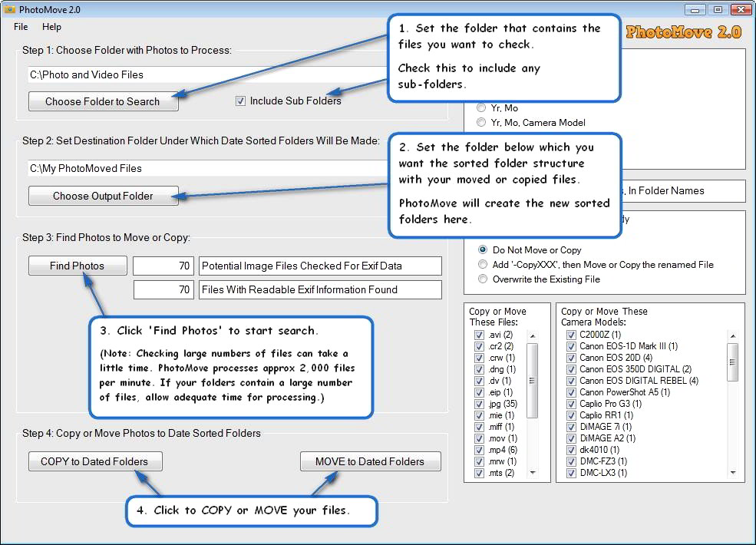Uncheck DiMAGE 7i (1) model
The image size is (756, 545).
coord(571,427)
